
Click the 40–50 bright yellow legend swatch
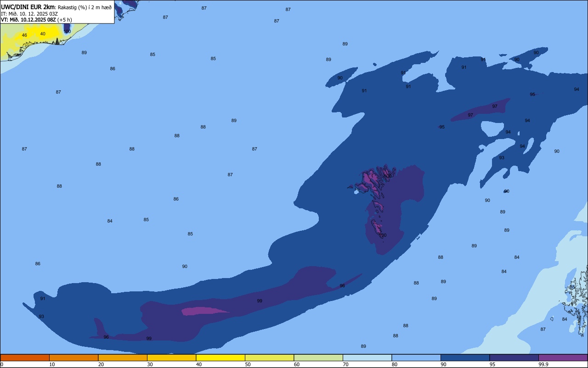point(220,357)
